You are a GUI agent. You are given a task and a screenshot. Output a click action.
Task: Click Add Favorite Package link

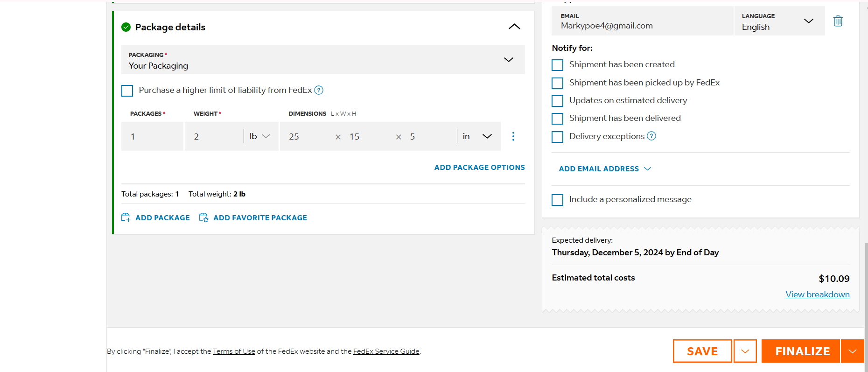coord(260,218)
